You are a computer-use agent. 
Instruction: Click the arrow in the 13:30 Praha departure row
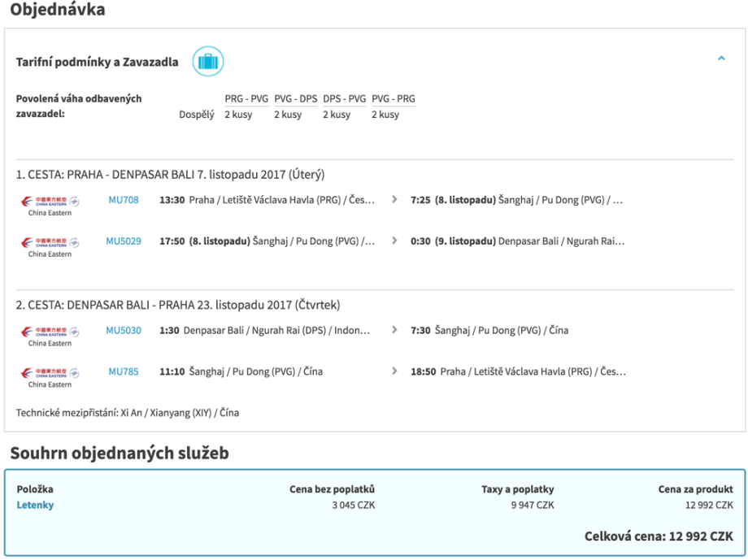pyautogui.click(x=395, y=200)
